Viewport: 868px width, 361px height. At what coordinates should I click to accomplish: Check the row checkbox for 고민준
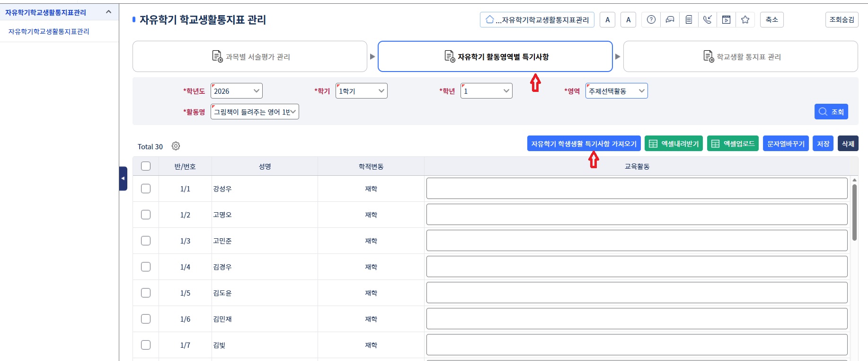pyautogui.click(x=146, y=241)
